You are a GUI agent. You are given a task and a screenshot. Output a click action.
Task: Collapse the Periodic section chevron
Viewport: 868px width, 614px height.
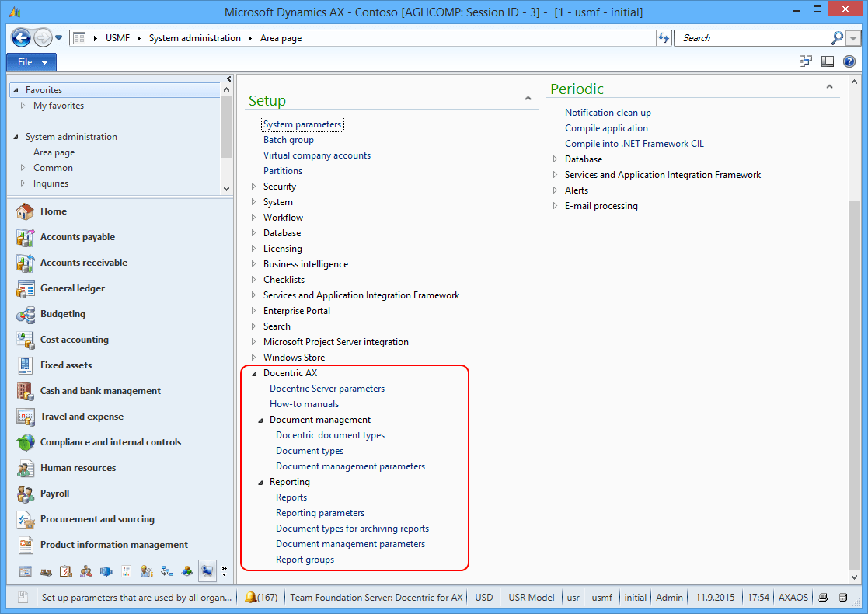[x=829, y=86]
